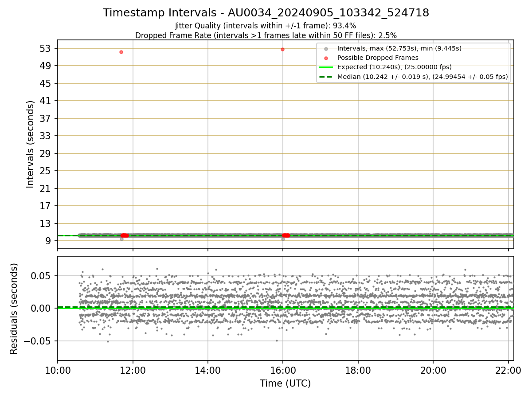Click the red marker icon in the legend

326,58
